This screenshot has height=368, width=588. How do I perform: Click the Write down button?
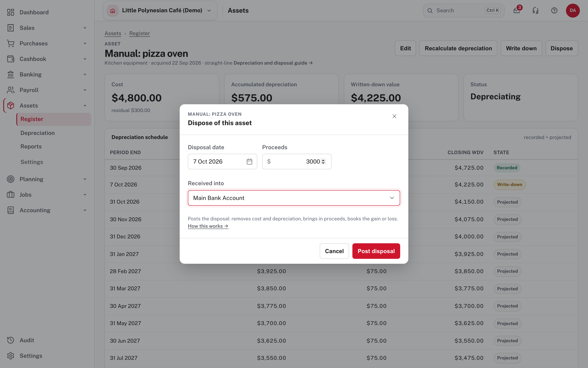tap(521, 48)
